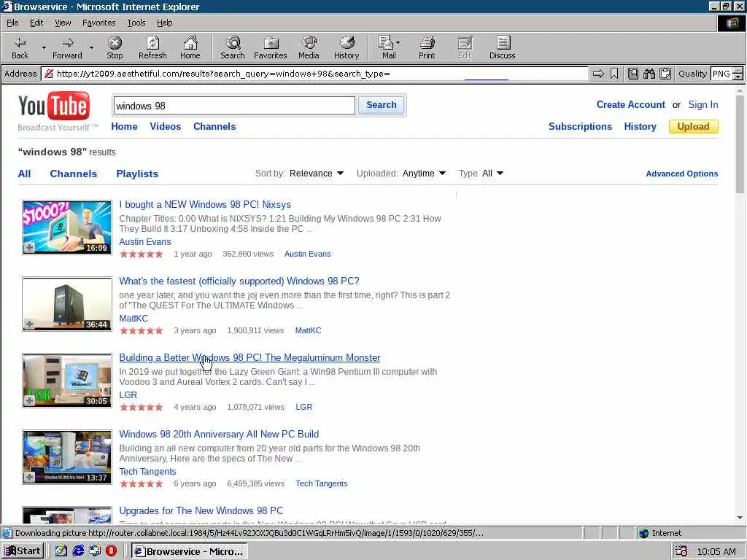The width and height of the screenshot is (747, 560).
Task: Open the View menu
Action: coord(63,23)
